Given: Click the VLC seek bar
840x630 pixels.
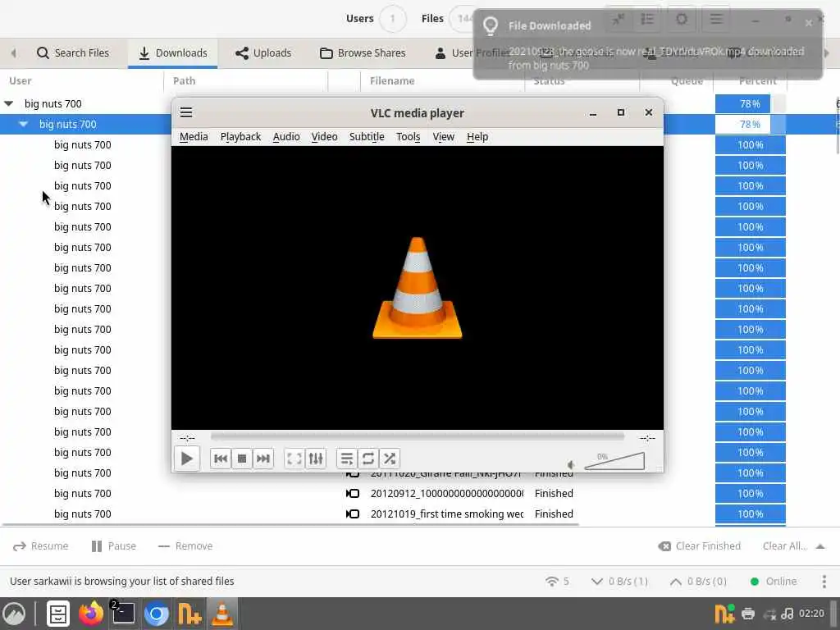Looking at the screenshot, I should 418,437.
